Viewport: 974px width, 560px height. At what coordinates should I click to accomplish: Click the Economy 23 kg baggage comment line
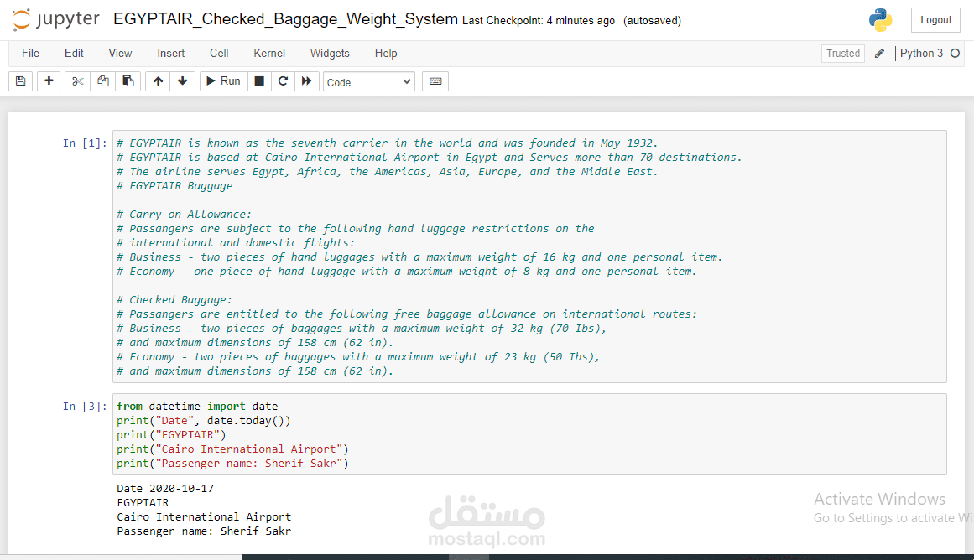tap(357, 358)
